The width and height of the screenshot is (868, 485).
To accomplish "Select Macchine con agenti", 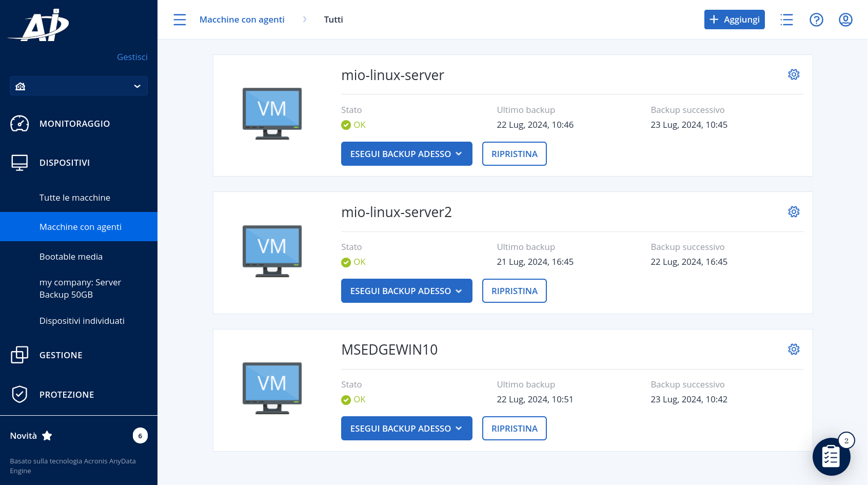I will 78,227.
